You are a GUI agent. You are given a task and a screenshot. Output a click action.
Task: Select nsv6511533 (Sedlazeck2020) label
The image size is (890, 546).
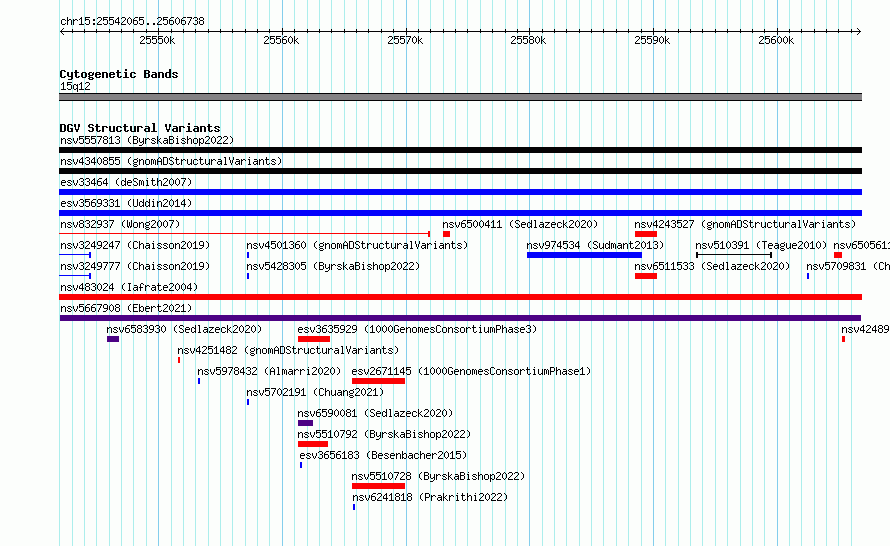click(x=712, y=266)
